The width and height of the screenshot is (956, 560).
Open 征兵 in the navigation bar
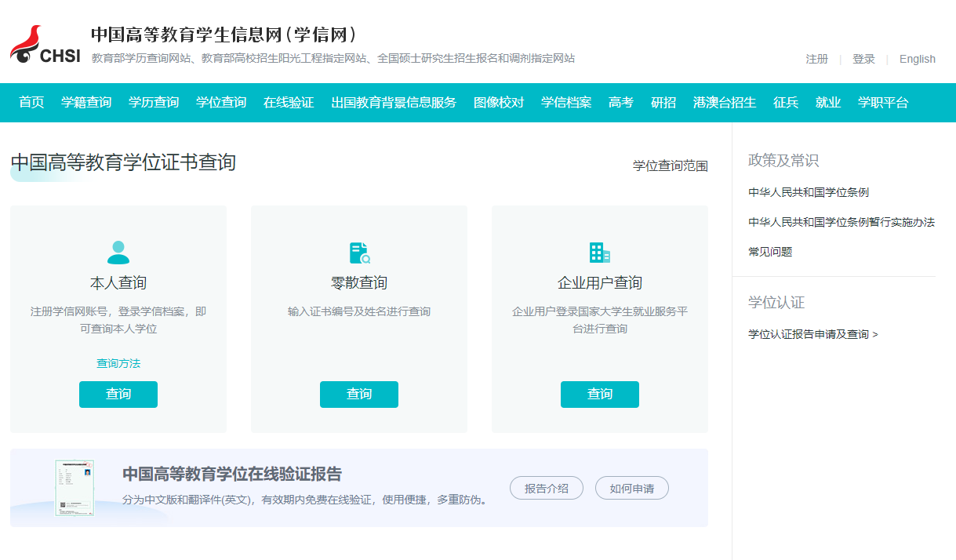[x=786, y=103]
